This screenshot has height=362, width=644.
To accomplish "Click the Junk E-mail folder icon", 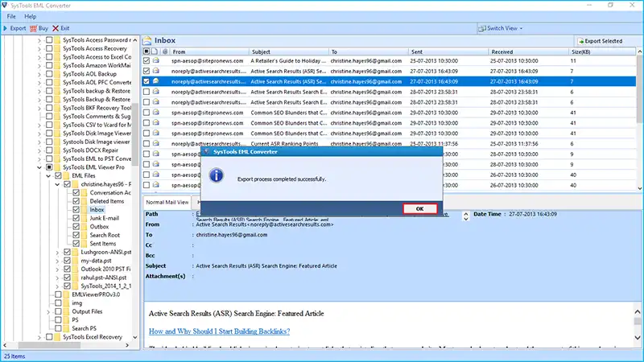I will point(85,218).
